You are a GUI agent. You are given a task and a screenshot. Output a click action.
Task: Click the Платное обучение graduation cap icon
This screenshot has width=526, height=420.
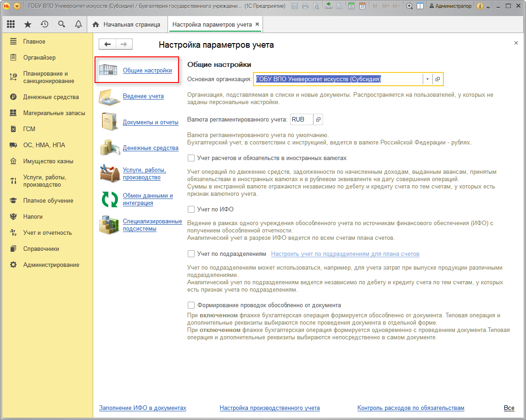click(13, 200)
